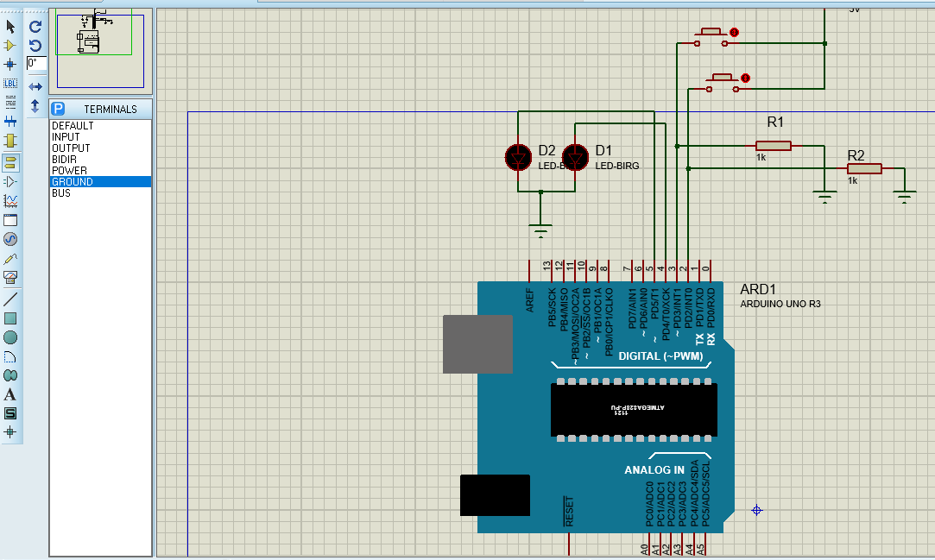935x560 pixels.
Task: Click the Rotate anti-clockwise icon
Action: (35, 45)
